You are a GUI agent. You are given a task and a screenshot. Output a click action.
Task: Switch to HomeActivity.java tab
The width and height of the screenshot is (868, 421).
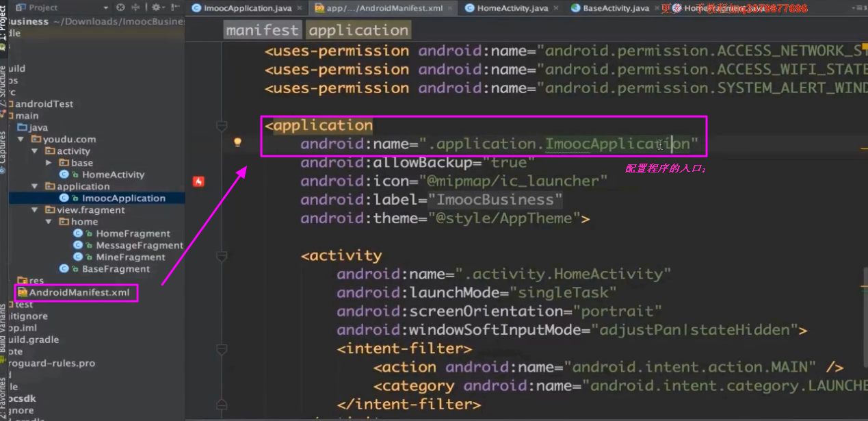tap(512, 8)
